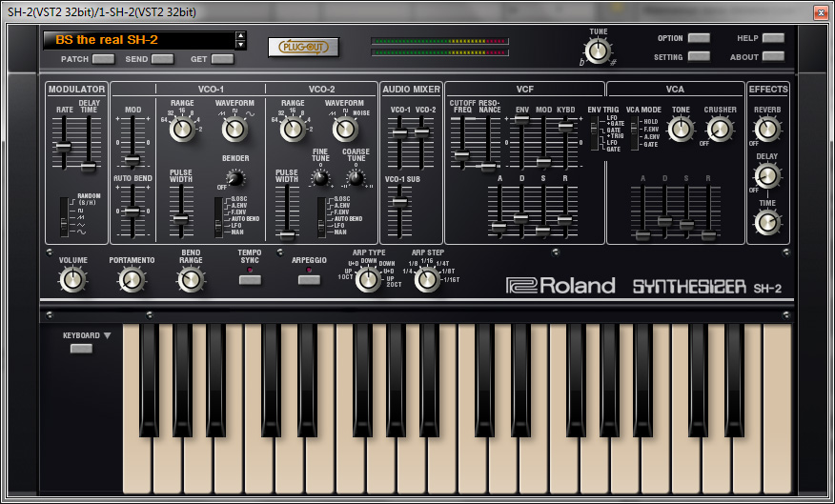Expand the KEYBOARD dropdown arrow
The image size is (835, 504).
(x=107, y=335)
